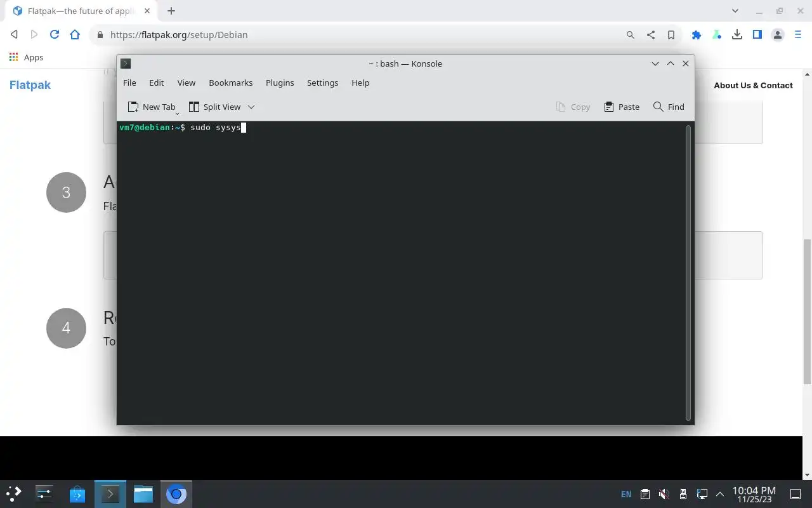
Task: Open the Apps bookmarks shortcut
Action: point(26,57)
